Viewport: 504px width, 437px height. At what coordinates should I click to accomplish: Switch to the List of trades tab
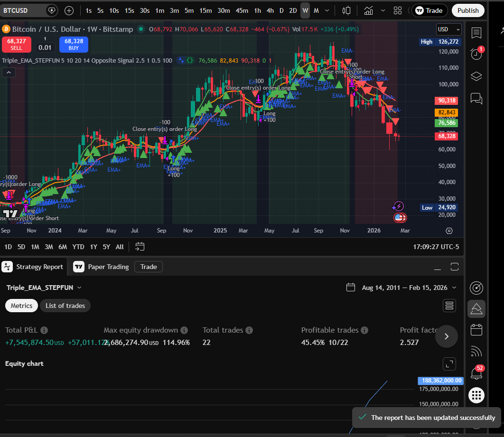pyautogui.click(x=65, y=306)
